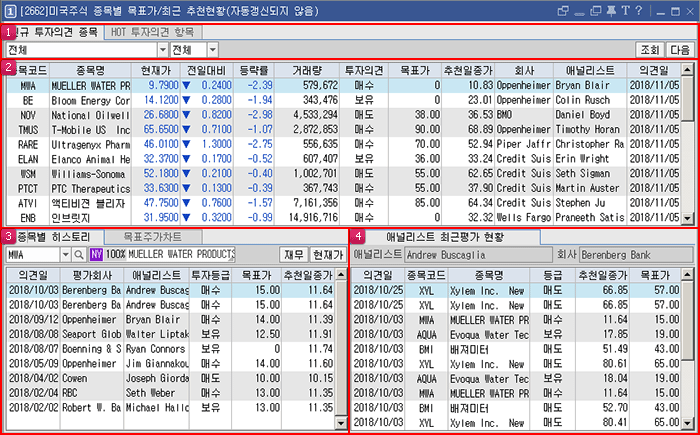Screen dimensions: 700x435
Task: Click the thin flat bar icon between the two squares icons
Action: tap(579, 14)
